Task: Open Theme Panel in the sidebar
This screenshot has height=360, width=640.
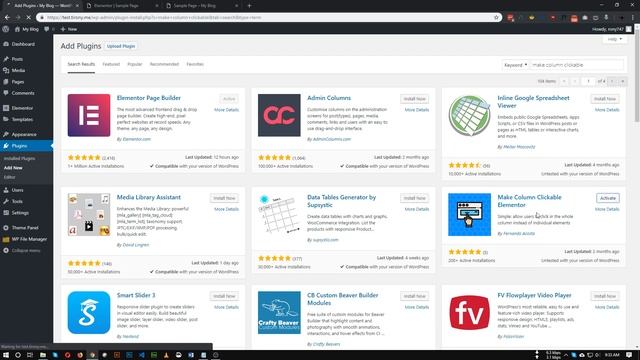Action: (25, 228)
